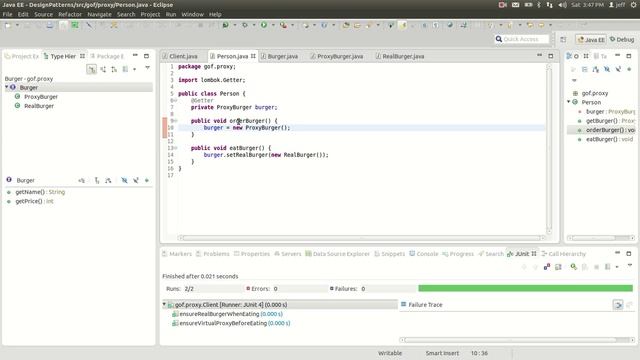Viewport: 640px width, 360px height.
Task: Switch to the Java EE perspective
Action: (591, 40)
